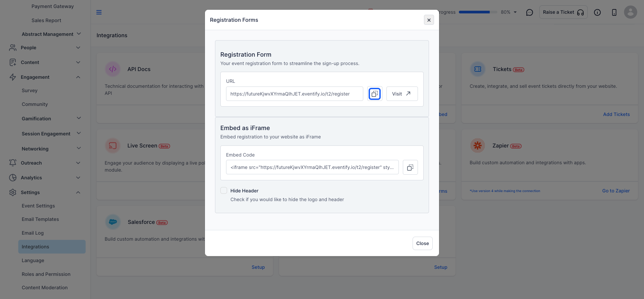Enable the Hide Header checkbox
This screenshot has height=299, width=644.
[224, 190]
